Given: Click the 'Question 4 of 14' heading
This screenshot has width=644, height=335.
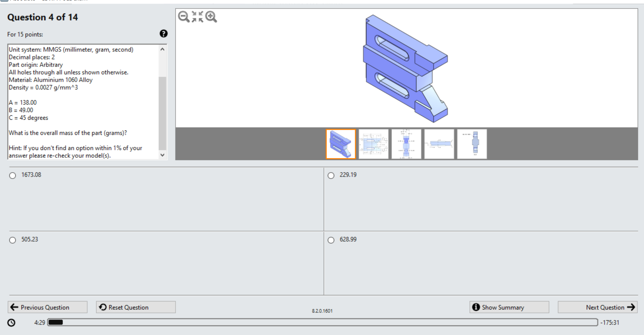Looking at the screenshot, I should click(43, 17).
